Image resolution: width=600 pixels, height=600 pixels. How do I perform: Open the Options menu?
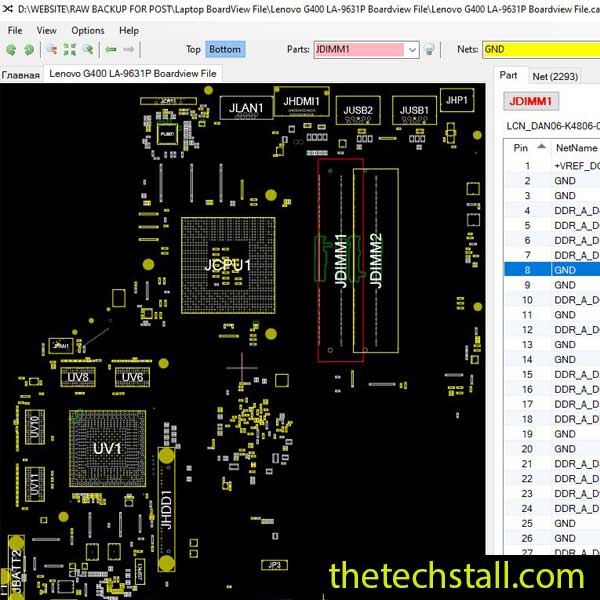pos(88,30)
